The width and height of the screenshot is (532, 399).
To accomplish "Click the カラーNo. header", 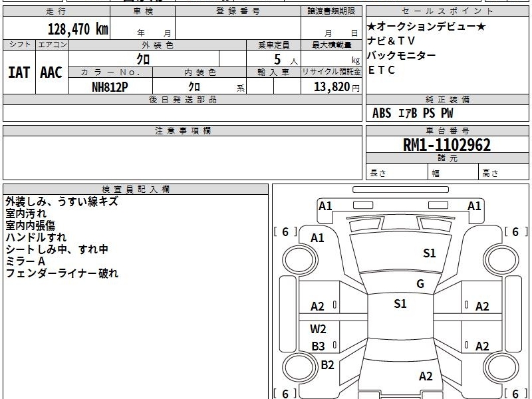I will click(110, 72).
